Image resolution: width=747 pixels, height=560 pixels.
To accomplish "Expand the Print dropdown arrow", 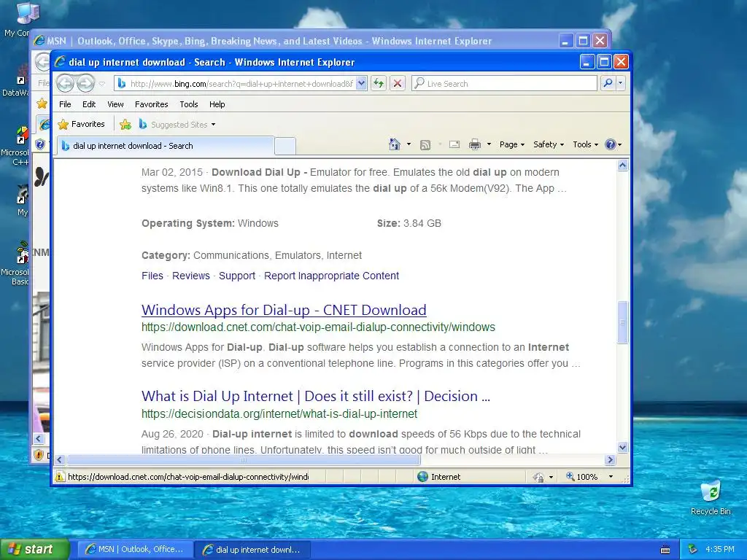I will [x=489, y=144].
